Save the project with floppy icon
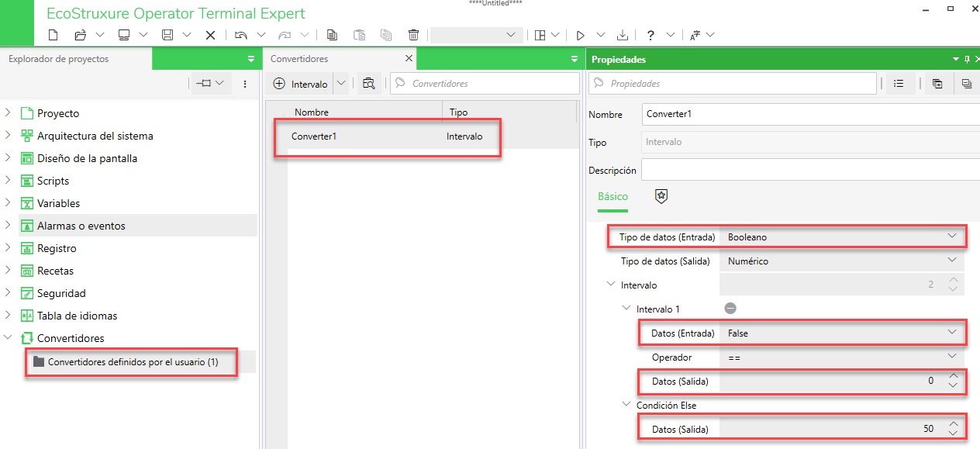The width and height of the screenshot is (980, 449). pyautogui.click(x=167, y=35)
